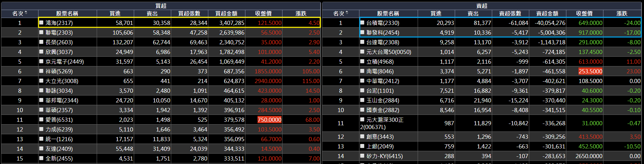The width and height of the screenshot is (644, 164).
Task: Tick checkbox for 長榮(2603)
Action: [x=42, y=42]
